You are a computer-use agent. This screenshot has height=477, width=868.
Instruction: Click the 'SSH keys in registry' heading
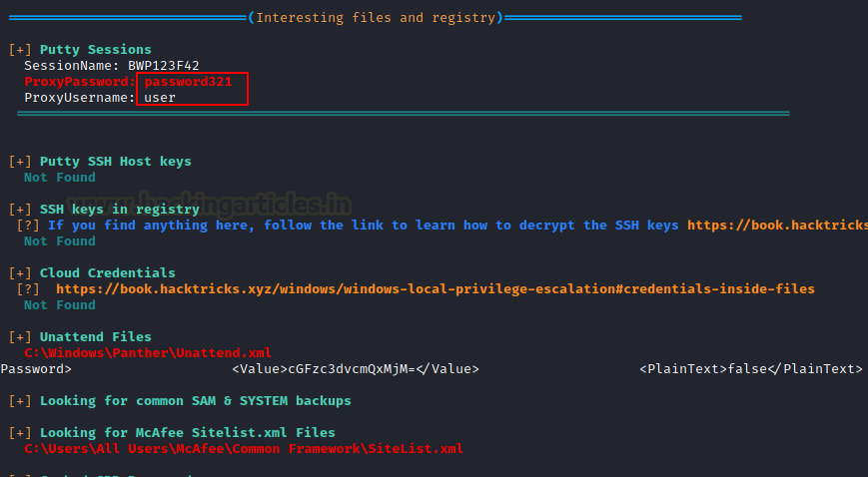pos(120,210)
